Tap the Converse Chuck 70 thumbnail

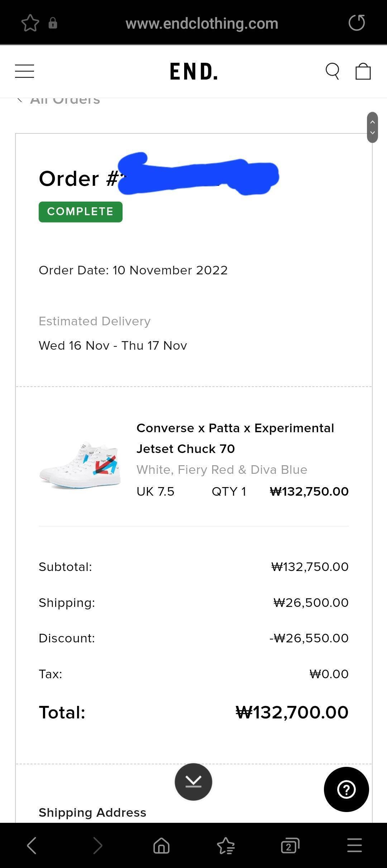pos(80,465)
